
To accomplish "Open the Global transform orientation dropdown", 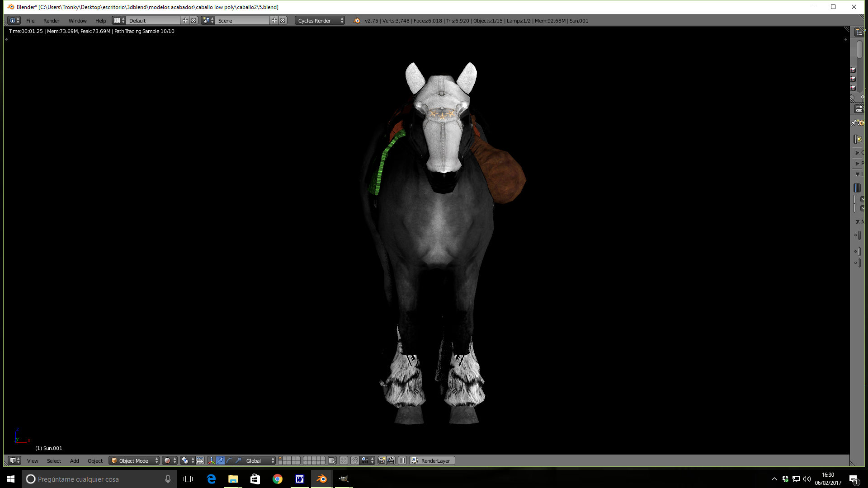I will point(259,460).
